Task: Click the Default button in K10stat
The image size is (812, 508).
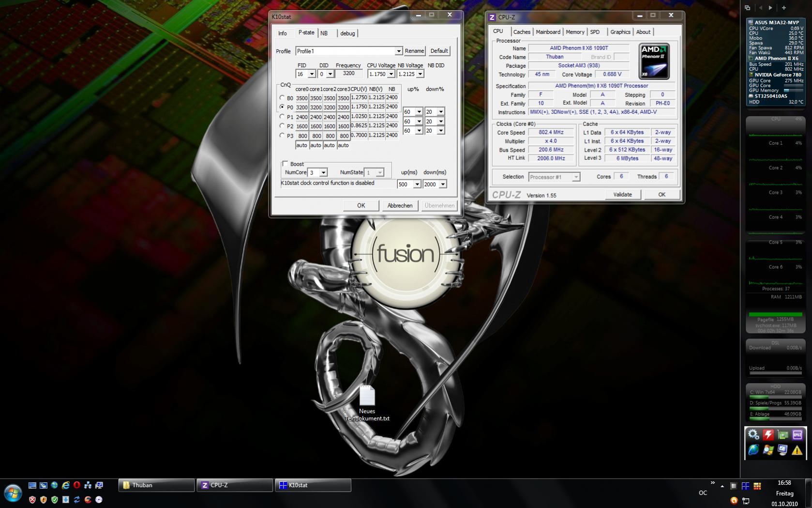Action: click(x=439, y=51)
